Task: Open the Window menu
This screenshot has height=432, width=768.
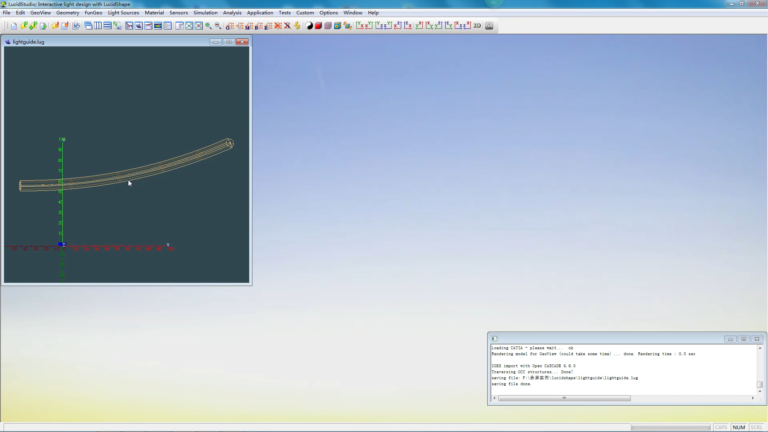Action: tap(353, 13)
